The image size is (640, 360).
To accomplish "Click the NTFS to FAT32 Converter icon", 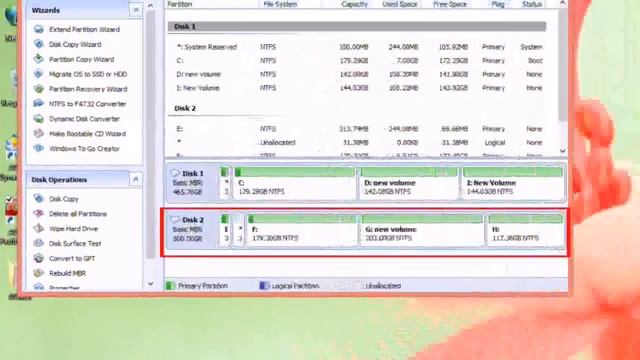I will (x=39, y=104).
